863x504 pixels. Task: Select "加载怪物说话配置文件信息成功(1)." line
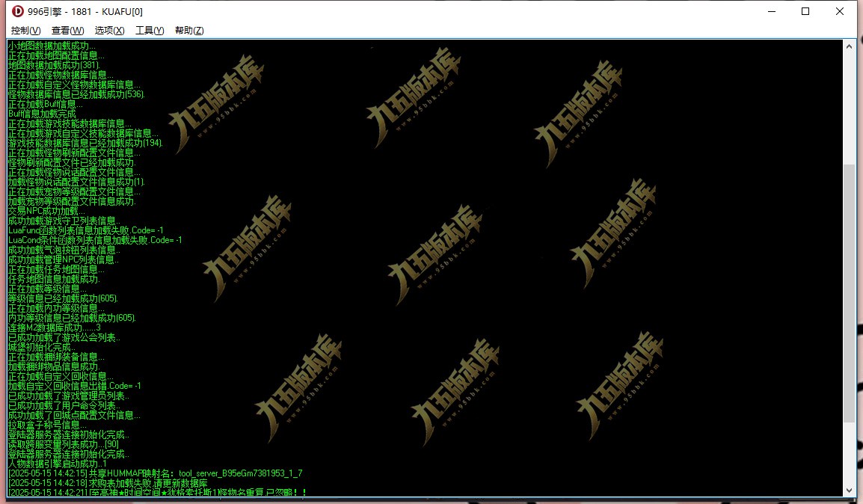coord(76,182)
